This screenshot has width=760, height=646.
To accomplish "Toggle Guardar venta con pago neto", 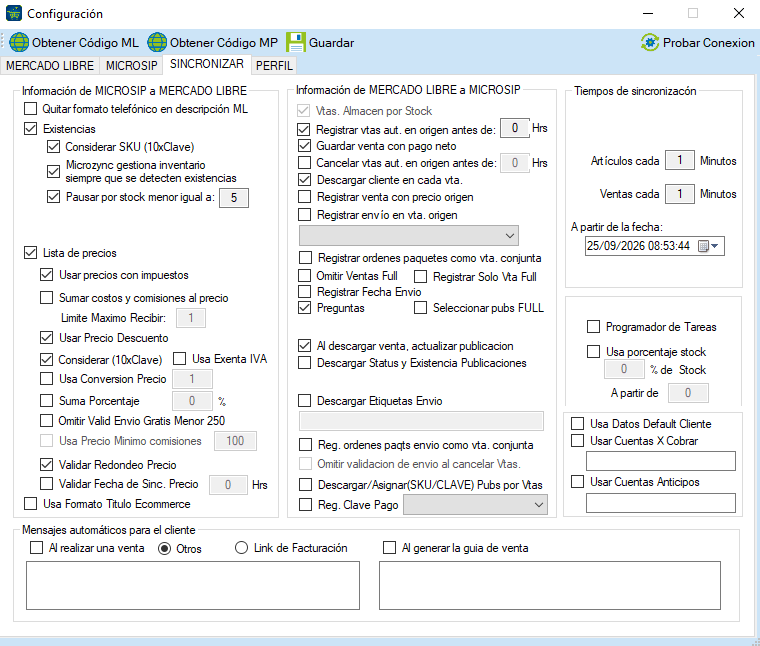I will [304, 145].
